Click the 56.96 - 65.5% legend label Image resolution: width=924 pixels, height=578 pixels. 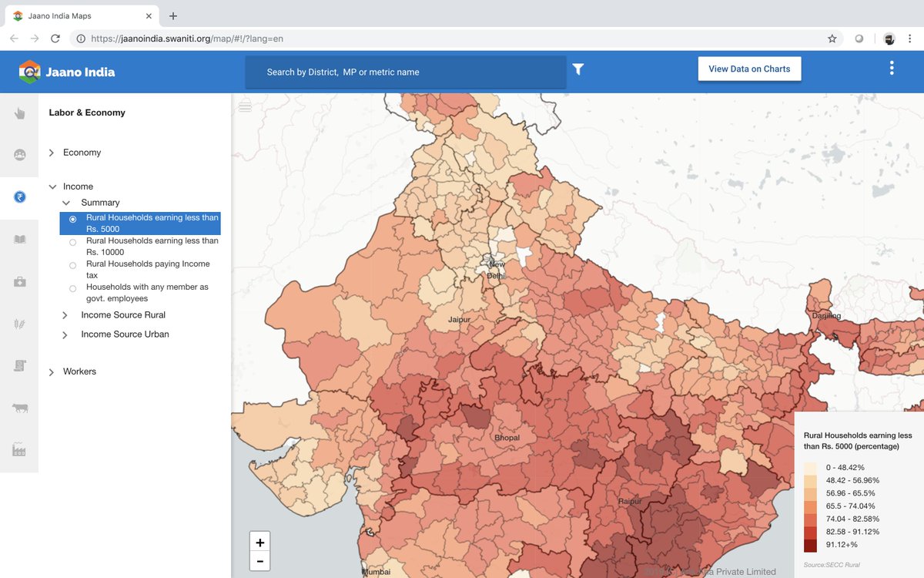click(x=851, y=493)
